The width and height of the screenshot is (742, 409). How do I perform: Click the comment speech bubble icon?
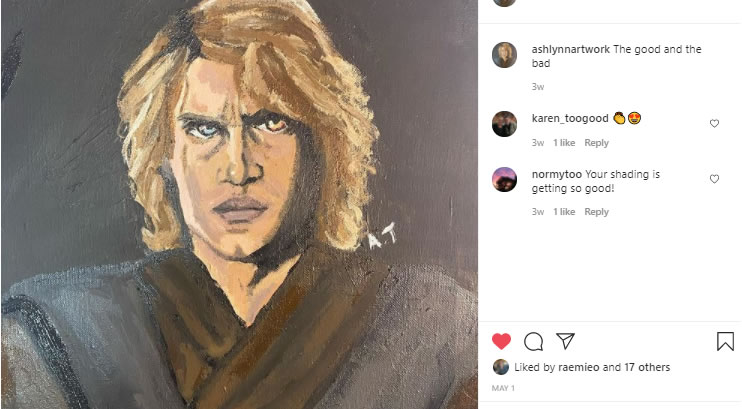(533, 341)
